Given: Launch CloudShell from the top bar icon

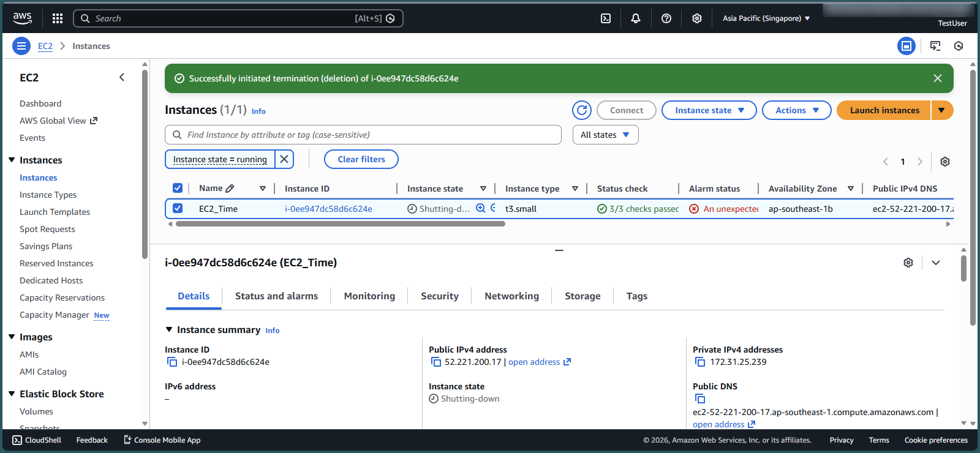Looking at the screenshot, I should point(606,18).
